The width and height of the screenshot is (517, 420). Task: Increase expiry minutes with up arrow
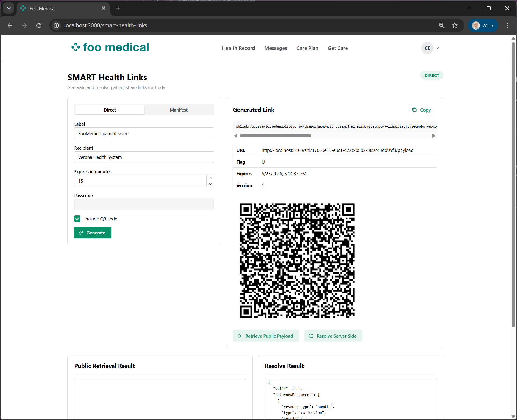point(210,178)
